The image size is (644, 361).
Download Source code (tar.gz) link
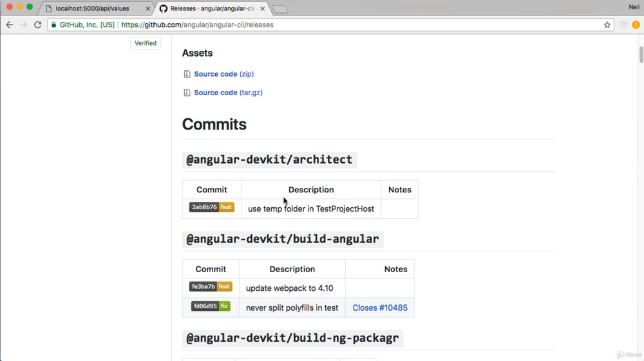click(228, 93)
